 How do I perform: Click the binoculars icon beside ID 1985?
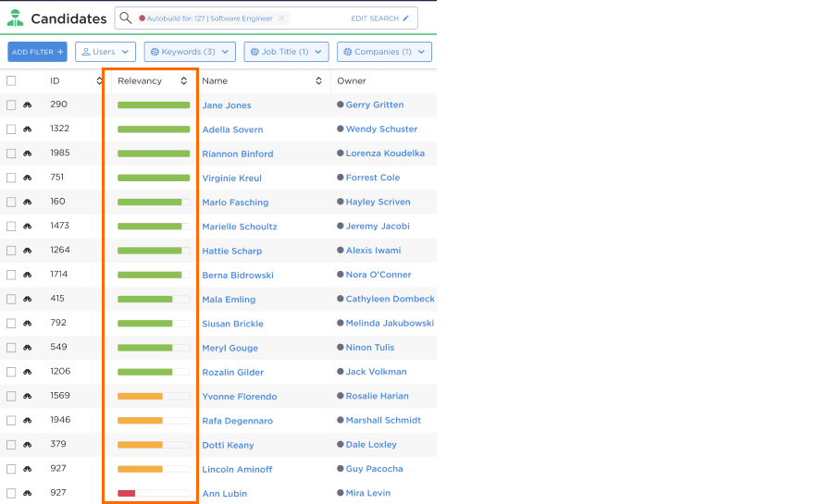[x=28, y=154]
